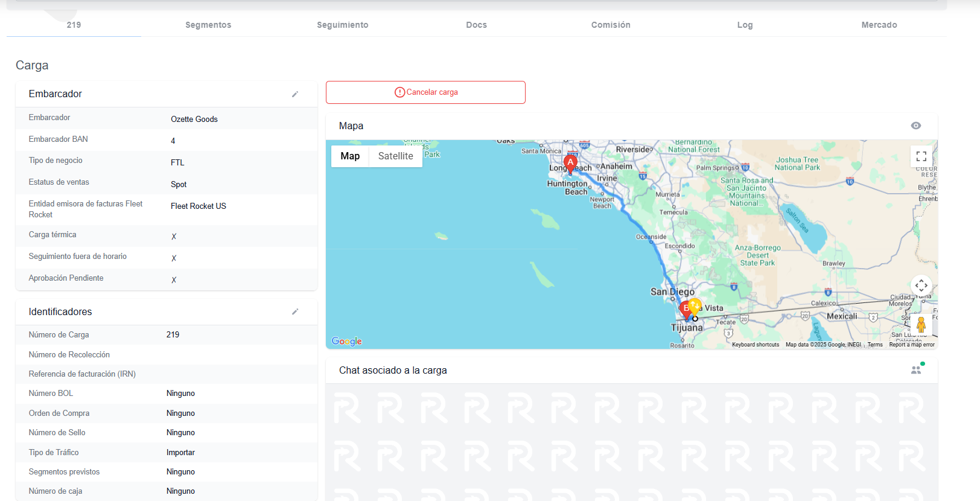
Task: Click the San Diego label on map
Action: point(672,292)
